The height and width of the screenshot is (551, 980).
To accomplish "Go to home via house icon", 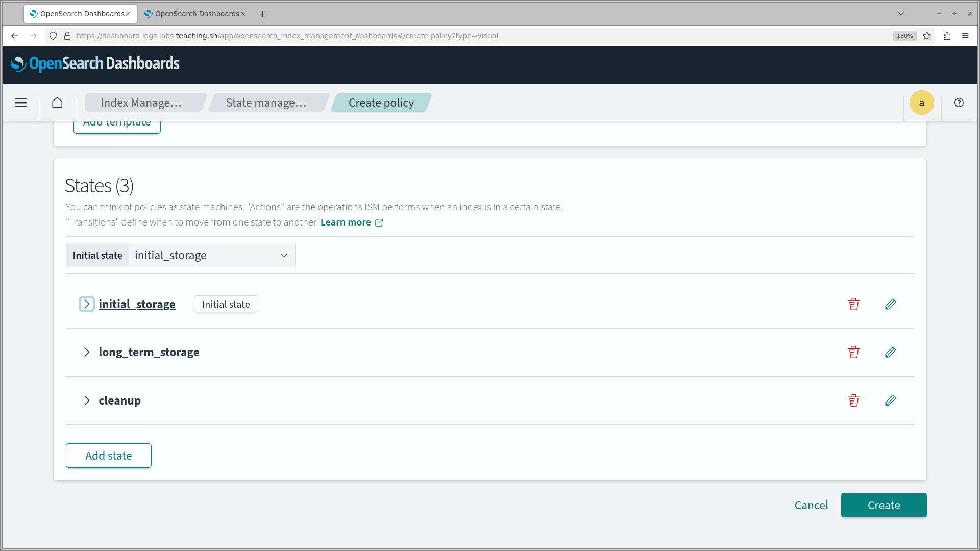I will pos(57,103).
